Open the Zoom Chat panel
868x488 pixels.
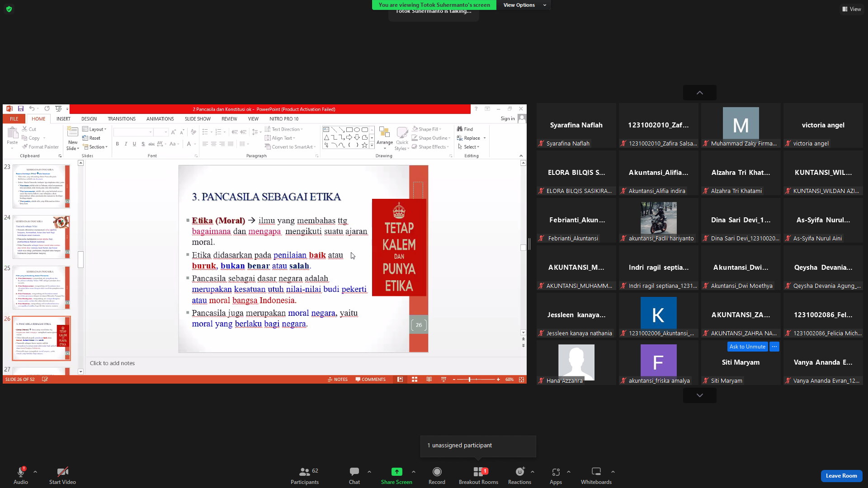click(x=354, y=476)
